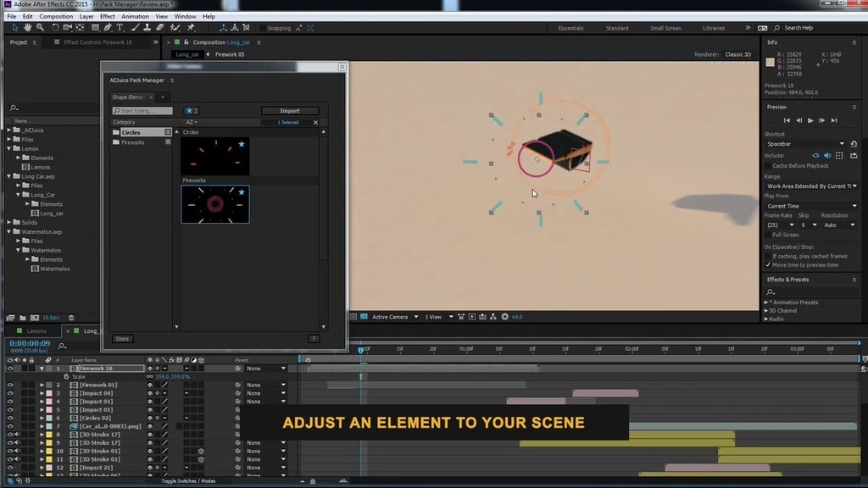This screenshot has height=488, width=868.
Task: Toggle the favorites star filter in Pack Manager
Action: [x=192, y=111]
